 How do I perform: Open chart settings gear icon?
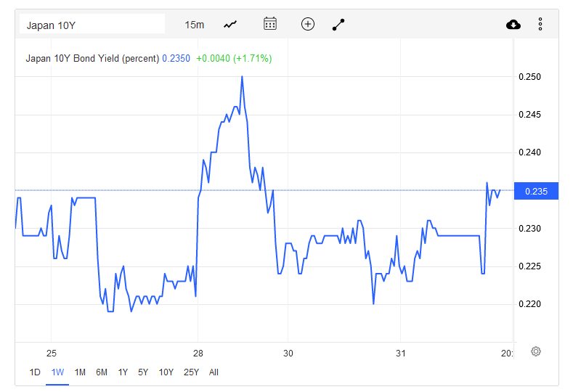click(x=536, y=351)
